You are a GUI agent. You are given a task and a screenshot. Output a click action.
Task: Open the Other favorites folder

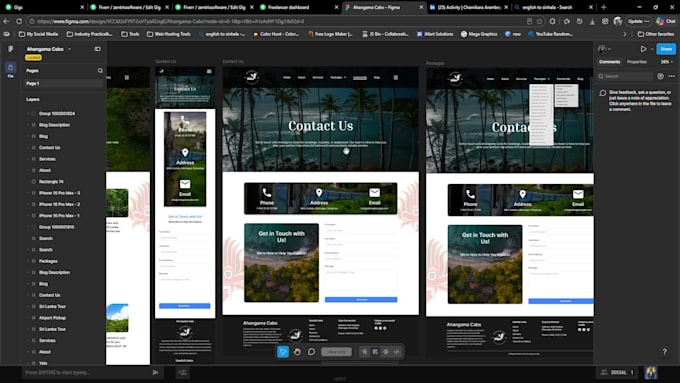click(655, 34)
